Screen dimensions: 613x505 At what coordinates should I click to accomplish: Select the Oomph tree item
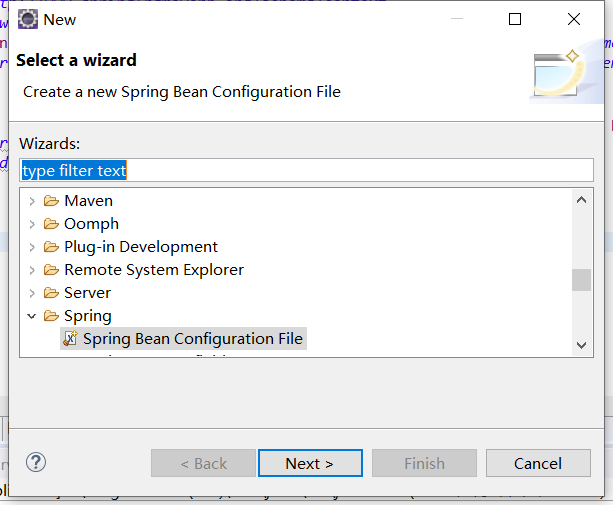click(x=91, y=224)
